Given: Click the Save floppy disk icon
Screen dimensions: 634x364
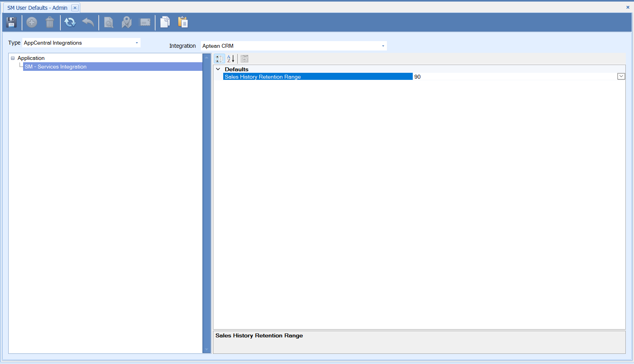Looking at the screenshot, I should click(x=11, y=22).
